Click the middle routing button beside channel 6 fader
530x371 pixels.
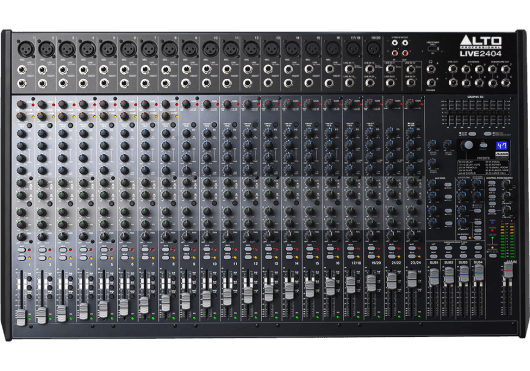point(132,288)
